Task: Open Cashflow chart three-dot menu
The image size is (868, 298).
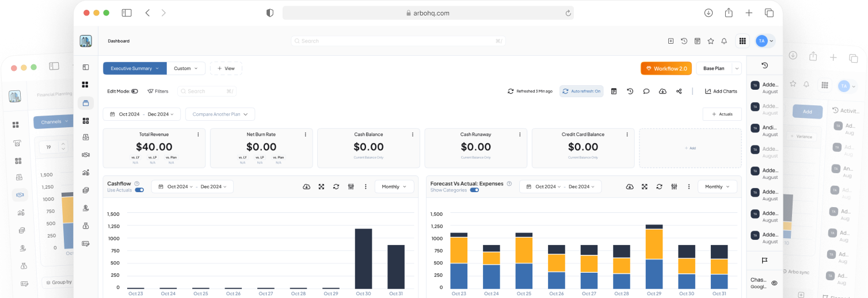Action: 366,186
